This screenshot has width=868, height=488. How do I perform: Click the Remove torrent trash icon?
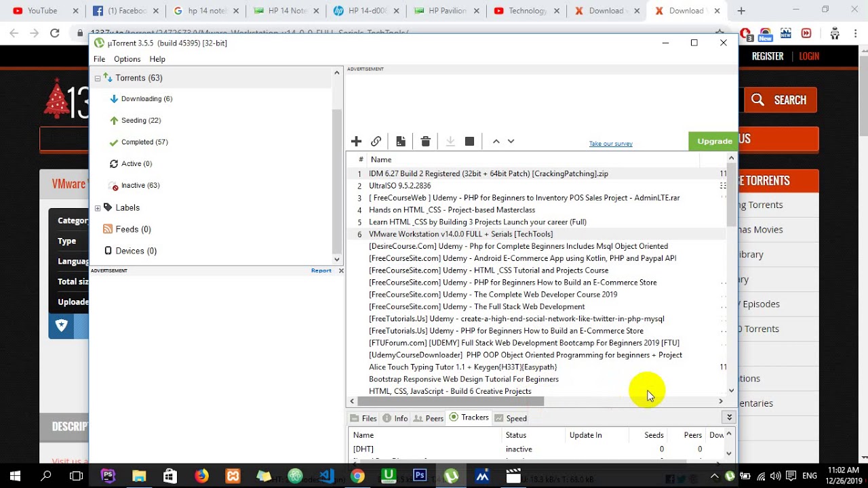pos(425,141)
